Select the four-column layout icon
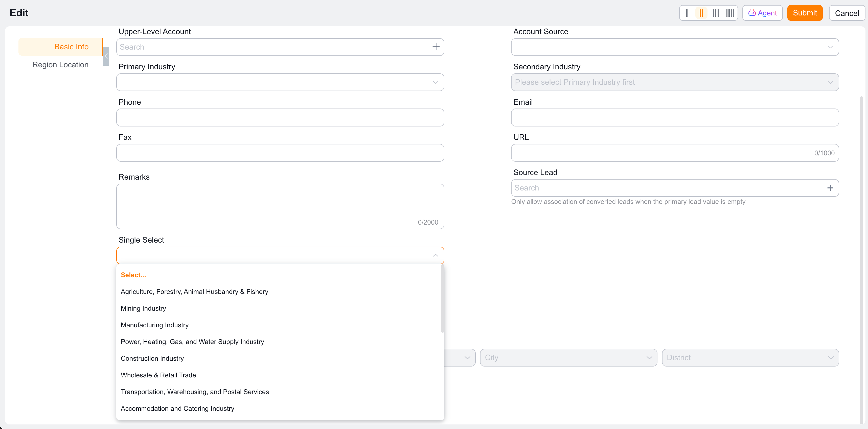This screenshot has width=868, height=429. [730, 13]
